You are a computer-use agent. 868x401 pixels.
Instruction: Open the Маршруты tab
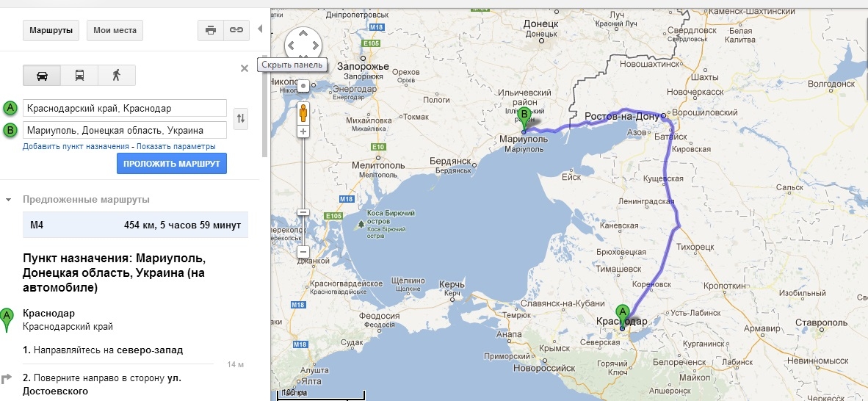[51, 30]
